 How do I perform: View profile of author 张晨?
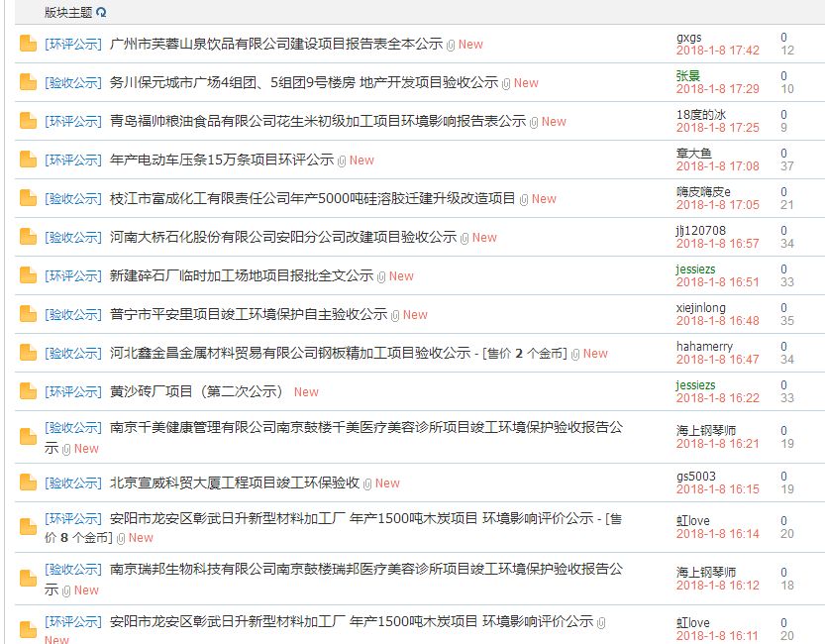pos(688,75)
